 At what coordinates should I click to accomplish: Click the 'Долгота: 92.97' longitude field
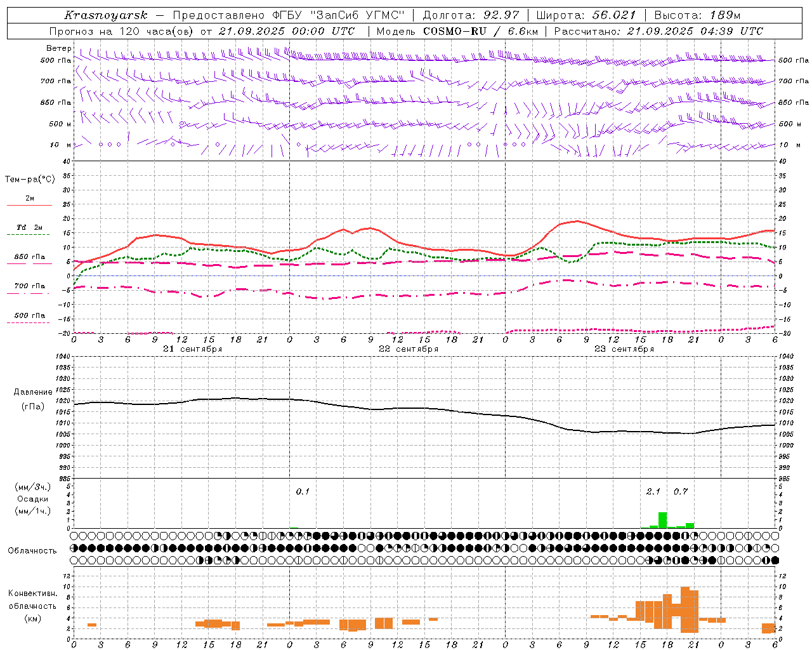click(x=471, y=15)
